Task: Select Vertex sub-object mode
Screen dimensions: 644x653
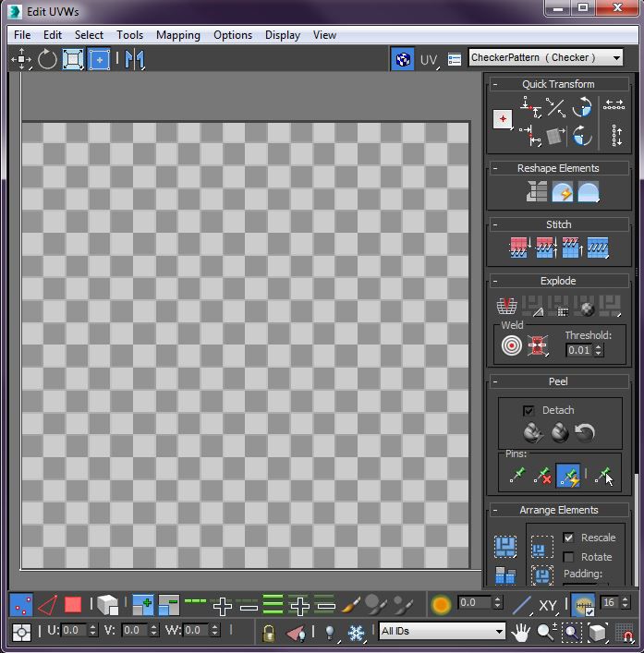Action: pyautogui.click(x=20, y=605)
